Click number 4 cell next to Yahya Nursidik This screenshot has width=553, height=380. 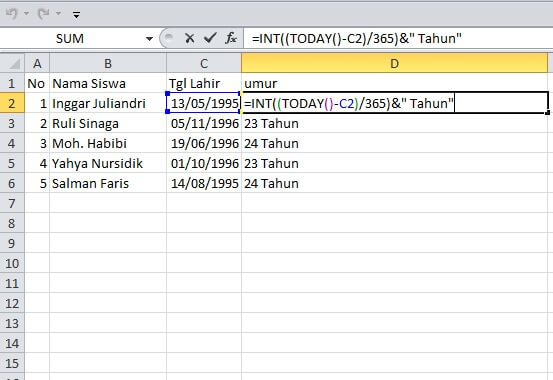(x=37, y=163)
